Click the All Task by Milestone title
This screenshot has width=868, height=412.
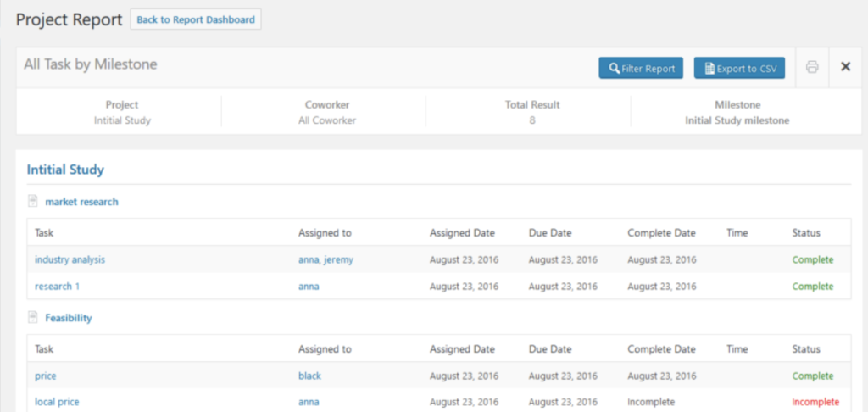tap(90, 64)
